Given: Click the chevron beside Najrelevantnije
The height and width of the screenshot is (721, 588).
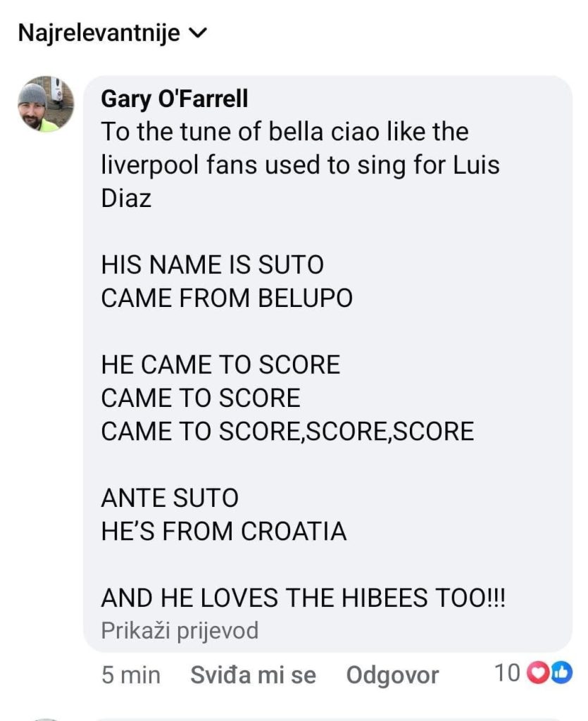Looking at the screenshot, I should coord(199,33).
